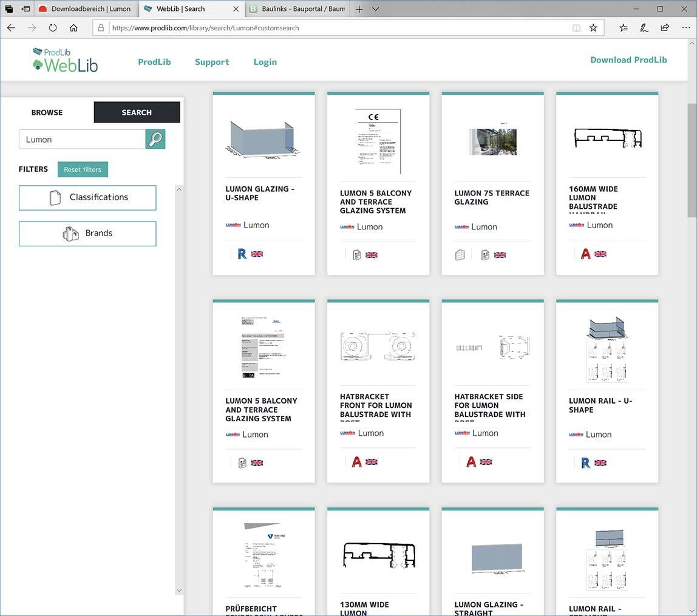Open 160mm Wide Lumon Balustrade profile thumbnail
This screenshot has height=616, width=697.
point(608,138)
